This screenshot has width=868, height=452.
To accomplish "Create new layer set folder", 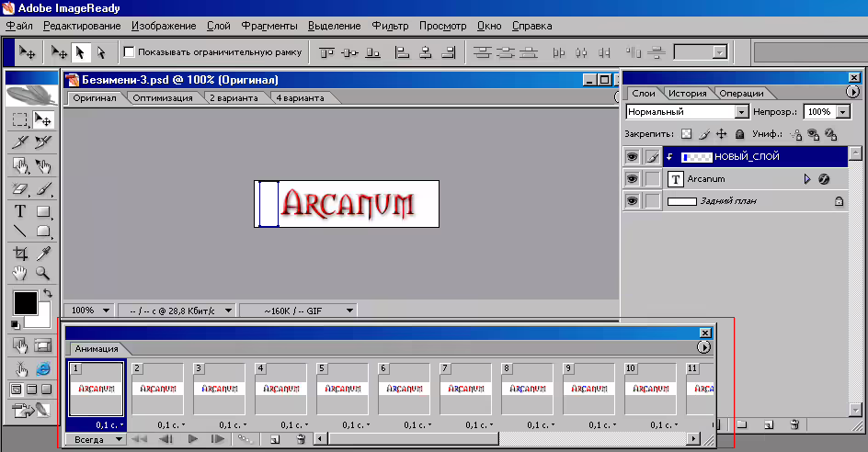I will [742, 424].
